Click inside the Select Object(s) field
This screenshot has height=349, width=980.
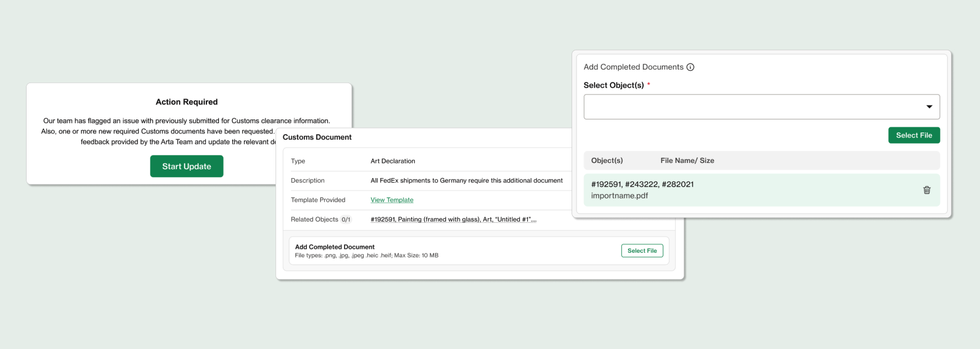coord(747,107)
